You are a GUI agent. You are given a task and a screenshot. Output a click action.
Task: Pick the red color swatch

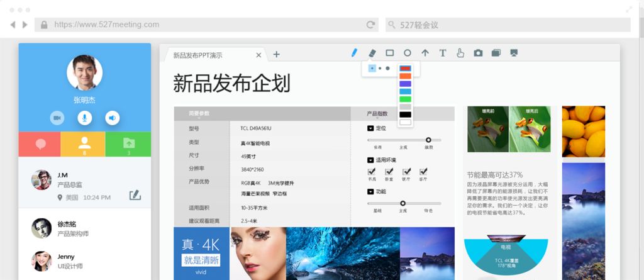pyautogui.click(x=406, y=68)
